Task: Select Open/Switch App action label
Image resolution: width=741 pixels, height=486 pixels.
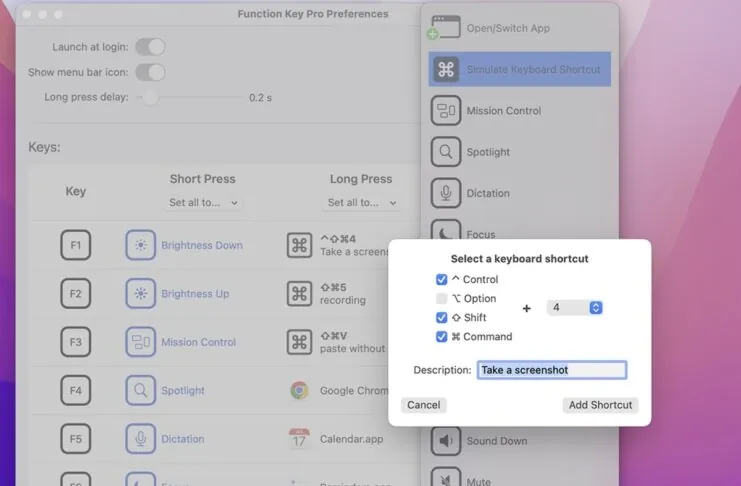Action: [x=508, y=28]
